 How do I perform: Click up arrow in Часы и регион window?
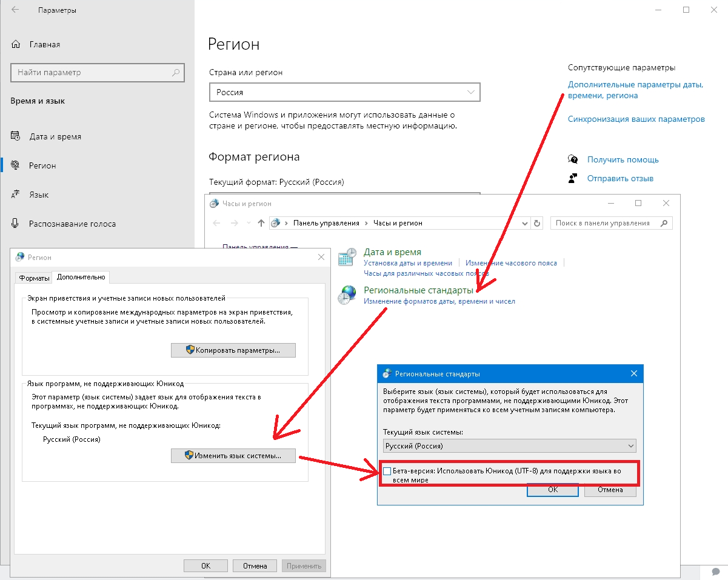click(261, 223)
